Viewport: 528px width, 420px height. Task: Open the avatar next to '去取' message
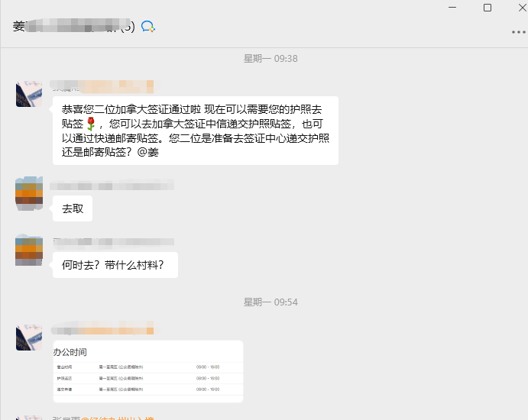(x=29, y=193)
